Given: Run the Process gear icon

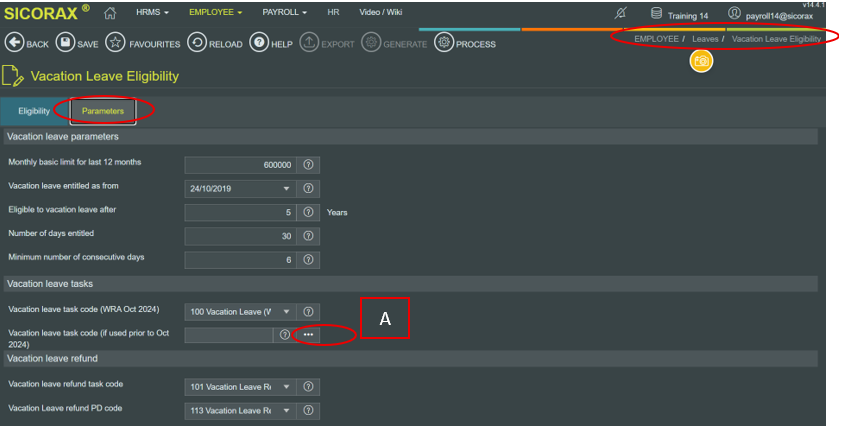Looking at the screenshot, I should [444, 42].
